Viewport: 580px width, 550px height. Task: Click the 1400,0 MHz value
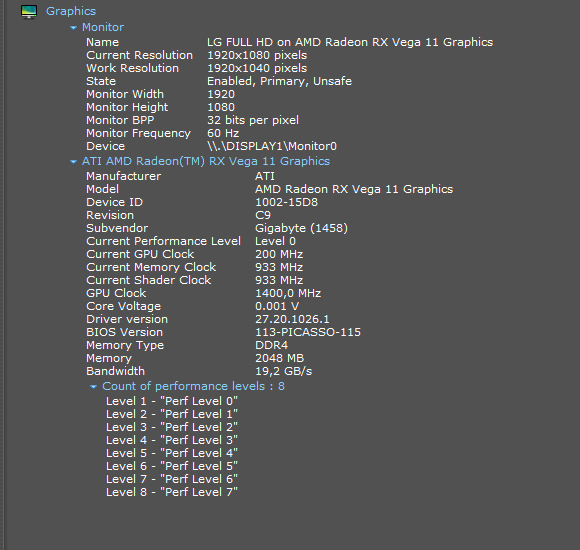288,293
